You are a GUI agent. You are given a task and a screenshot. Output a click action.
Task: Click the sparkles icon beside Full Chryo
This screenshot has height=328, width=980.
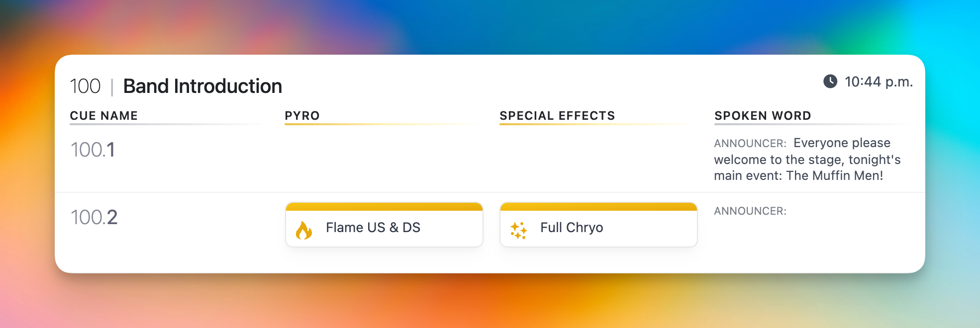pos(518,230)
